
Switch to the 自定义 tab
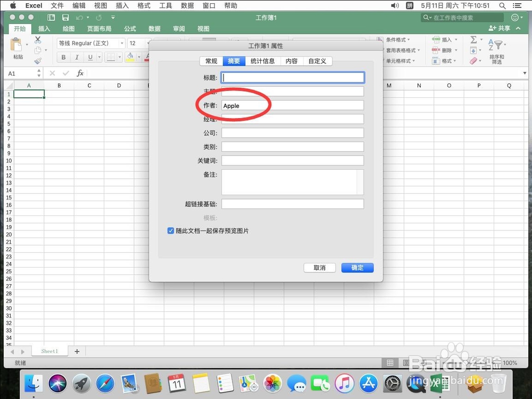point(317,61)
